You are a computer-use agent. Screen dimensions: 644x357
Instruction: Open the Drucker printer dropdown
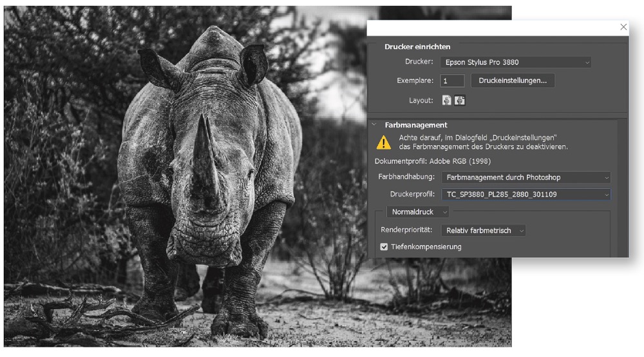click(515, 63)
